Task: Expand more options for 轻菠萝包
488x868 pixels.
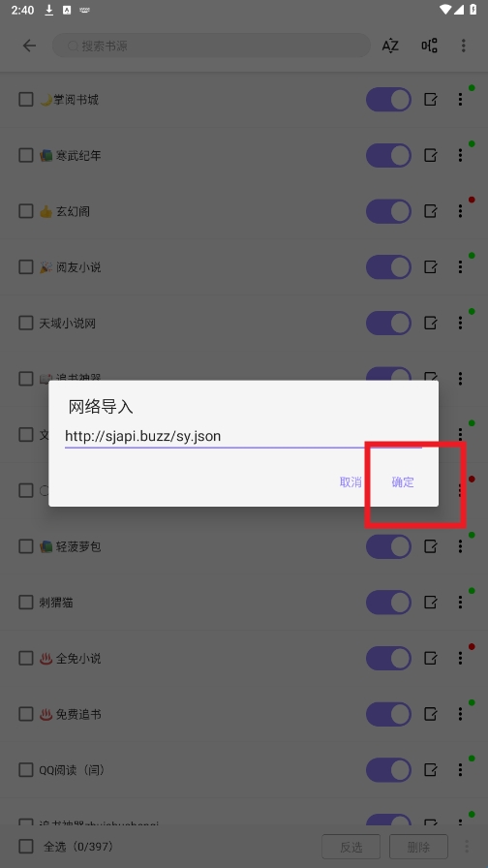Action: (460, 546)
